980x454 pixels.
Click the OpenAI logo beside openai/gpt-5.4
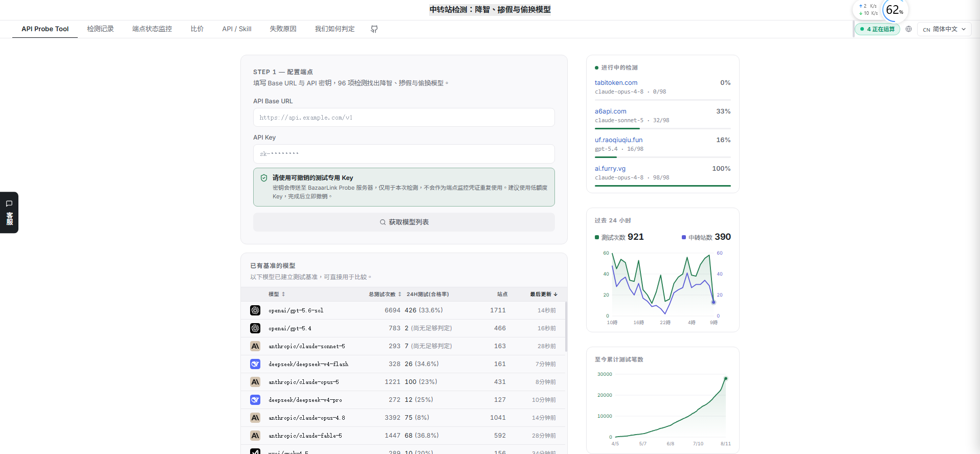coord(255,328)
